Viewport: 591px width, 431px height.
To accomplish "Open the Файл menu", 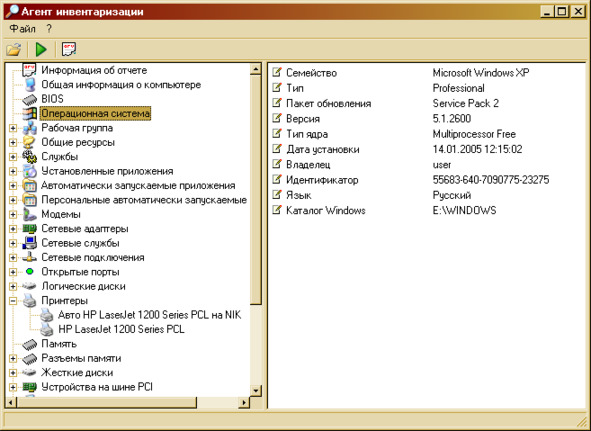I will click(x=22, y=29).
